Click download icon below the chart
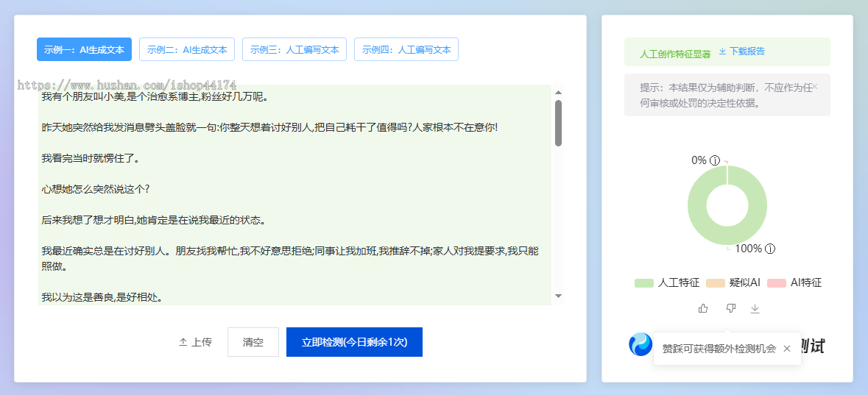The height and width of the screenshot is (395, 868). tap(755, 309)
